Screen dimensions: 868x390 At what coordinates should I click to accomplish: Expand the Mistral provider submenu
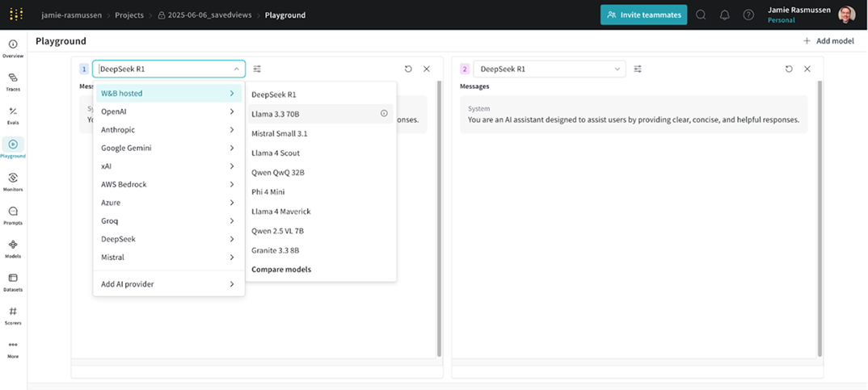point(169,258)
